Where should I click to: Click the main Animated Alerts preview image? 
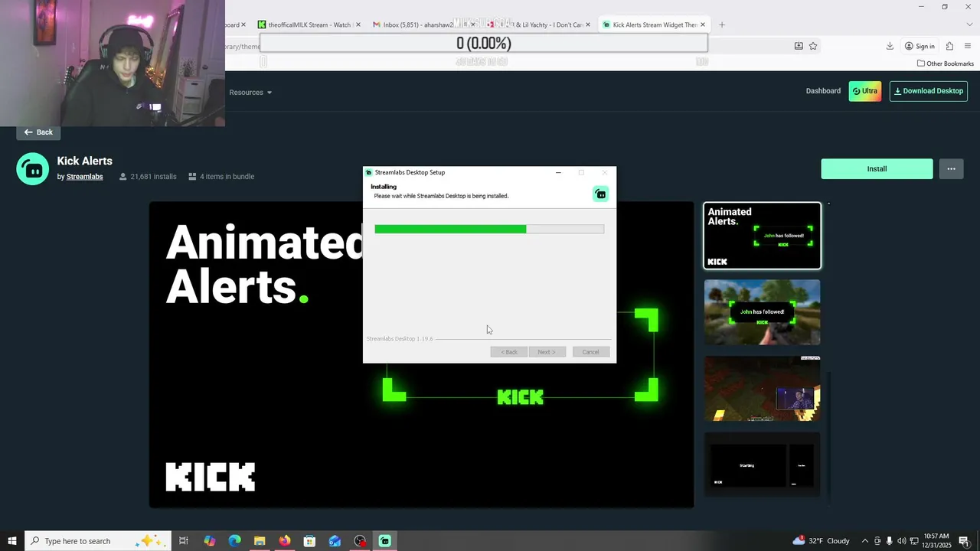(x=421, y=354)
